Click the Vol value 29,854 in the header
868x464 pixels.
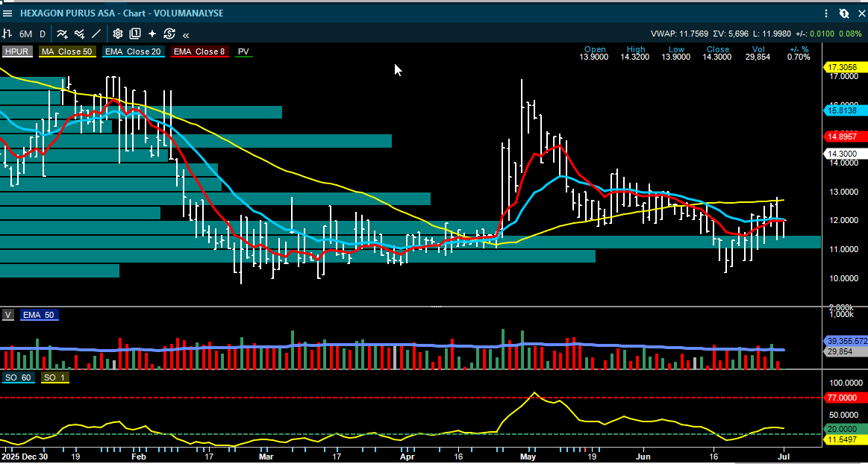click(759, 57)
